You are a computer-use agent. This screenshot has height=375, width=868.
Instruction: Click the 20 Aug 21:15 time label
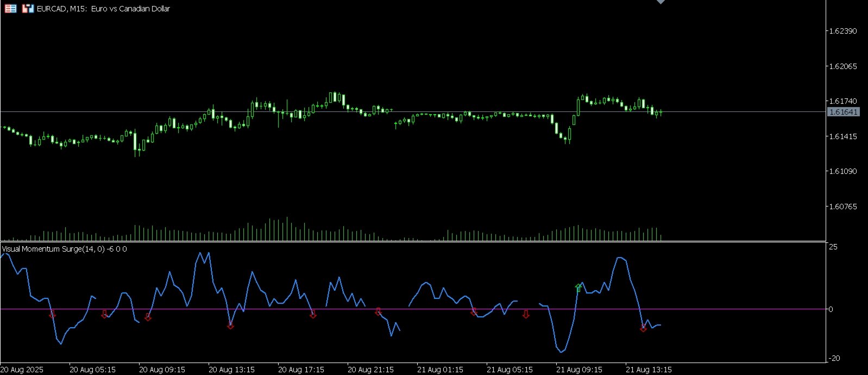click(370, 370)
